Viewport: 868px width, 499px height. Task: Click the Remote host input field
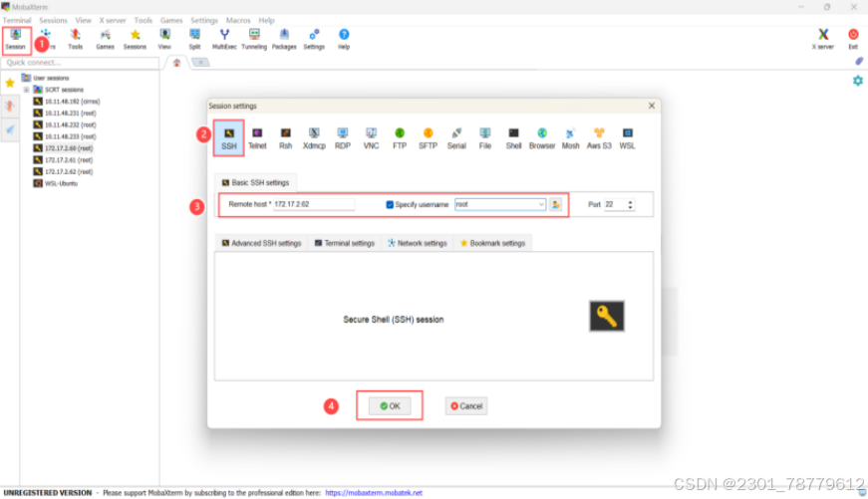click(314, 204)
